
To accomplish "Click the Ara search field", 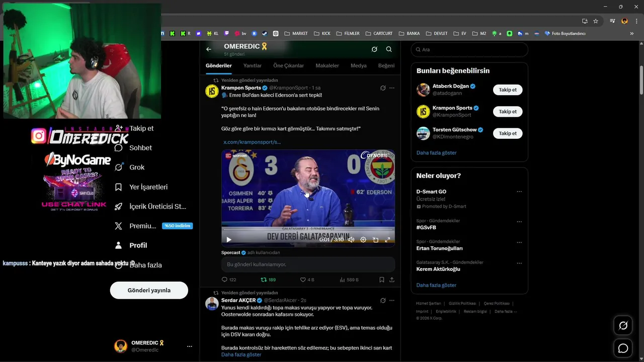I will tap(469, 49).
